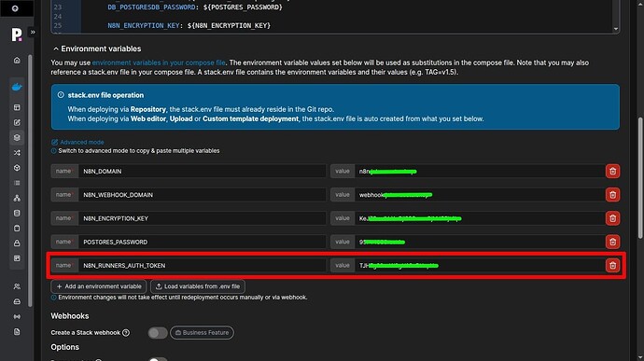Open the Containers cube icon in sidebar
This screenshot has width=644, height=361.
(x=17, y=168)
